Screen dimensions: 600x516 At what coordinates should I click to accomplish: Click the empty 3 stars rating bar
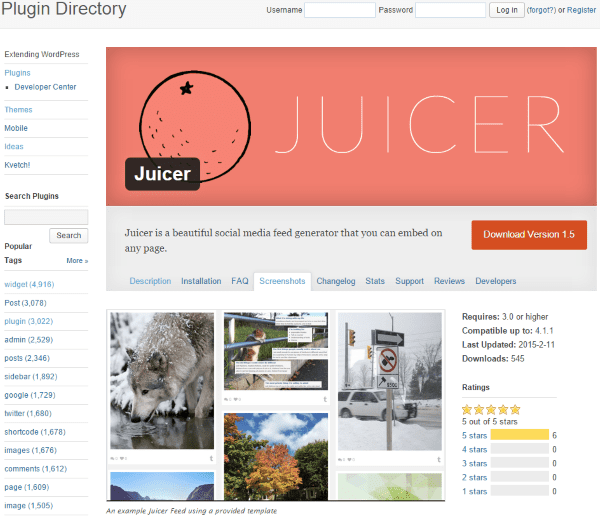[x=520, y=462]
